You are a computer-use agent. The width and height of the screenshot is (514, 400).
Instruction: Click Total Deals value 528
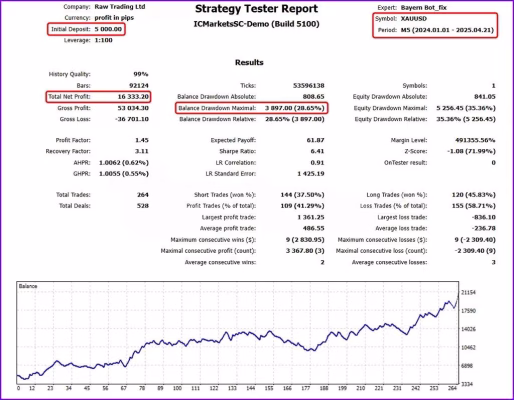pos(143,206)
